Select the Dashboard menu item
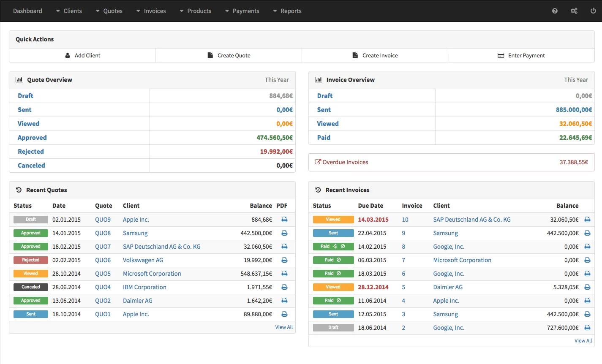Image resolution: width=602 pixels, height=364 pixels. 27,11
